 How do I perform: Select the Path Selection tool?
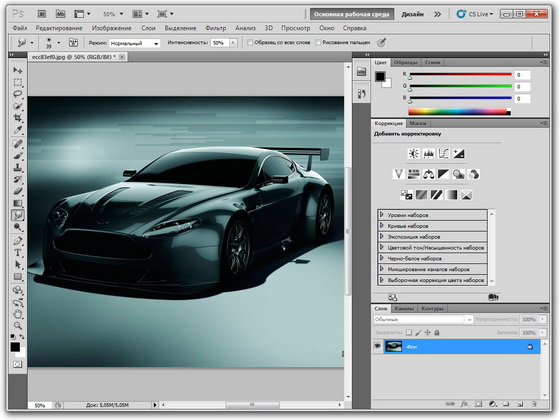(18, 265)
